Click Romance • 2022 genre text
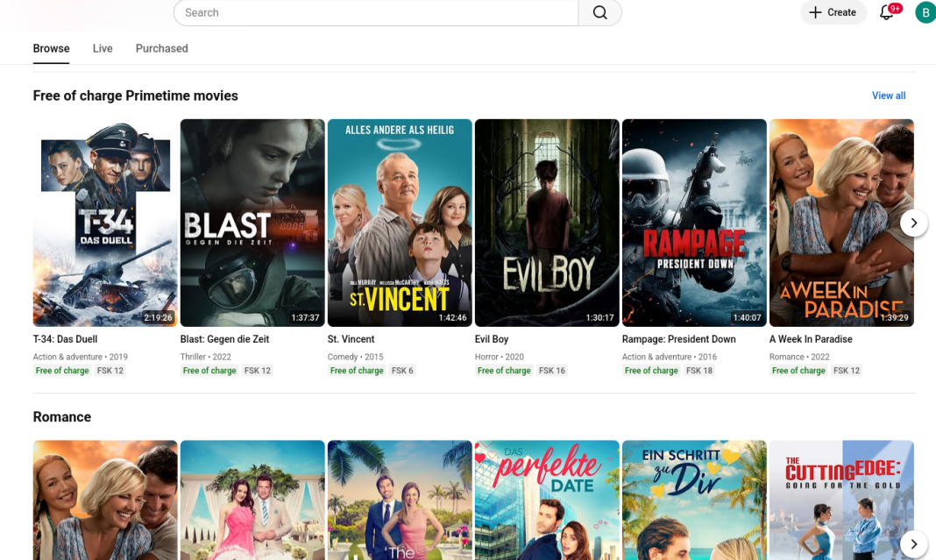936x560 pixels. [x=799, y=357]
